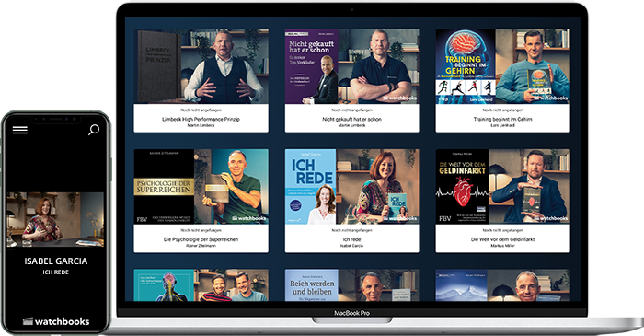
Task: Open the hamburger menu on the phone
Action: (x=19, y=130)
